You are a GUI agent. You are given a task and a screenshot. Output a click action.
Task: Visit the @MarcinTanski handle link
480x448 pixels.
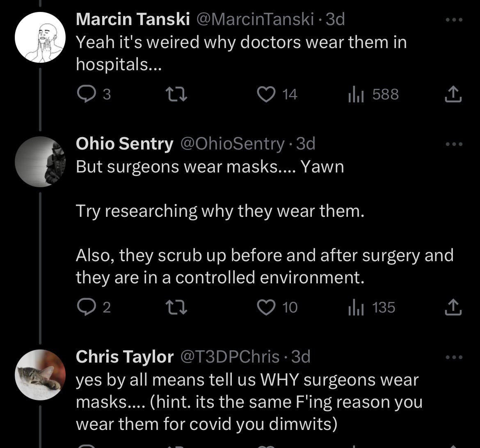coord(256,19)
